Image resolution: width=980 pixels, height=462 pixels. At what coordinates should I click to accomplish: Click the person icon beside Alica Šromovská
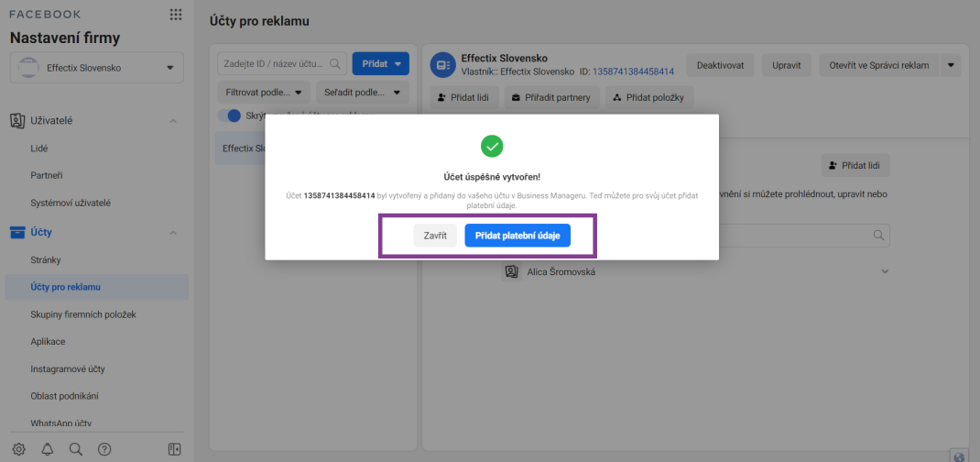[x=511, y=272]
